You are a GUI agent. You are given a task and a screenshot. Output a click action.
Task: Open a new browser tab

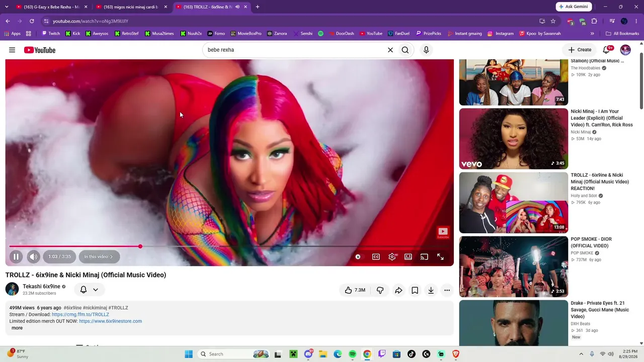[x=258, y=7]
